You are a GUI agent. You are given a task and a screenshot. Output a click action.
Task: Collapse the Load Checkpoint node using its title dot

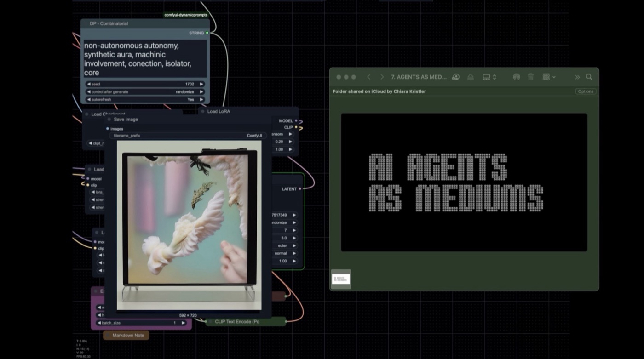click(x=86, y=114)
